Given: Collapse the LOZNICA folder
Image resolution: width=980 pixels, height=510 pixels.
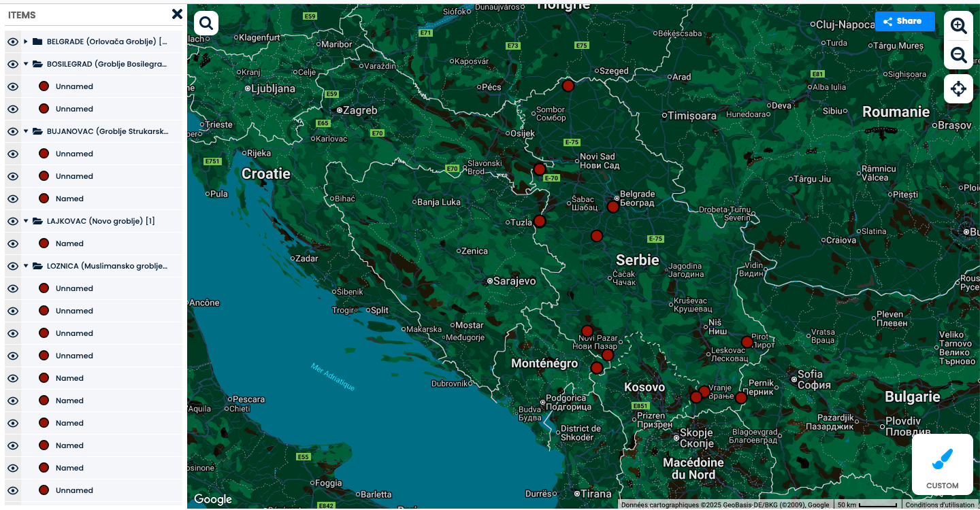Looking at the screenshot, I should point(26,267).
